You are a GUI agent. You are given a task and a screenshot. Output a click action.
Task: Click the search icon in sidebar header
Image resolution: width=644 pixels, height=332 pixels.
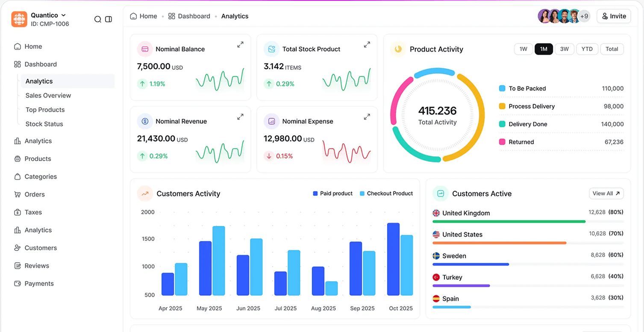pyautogui.click(x=98, y=19)
